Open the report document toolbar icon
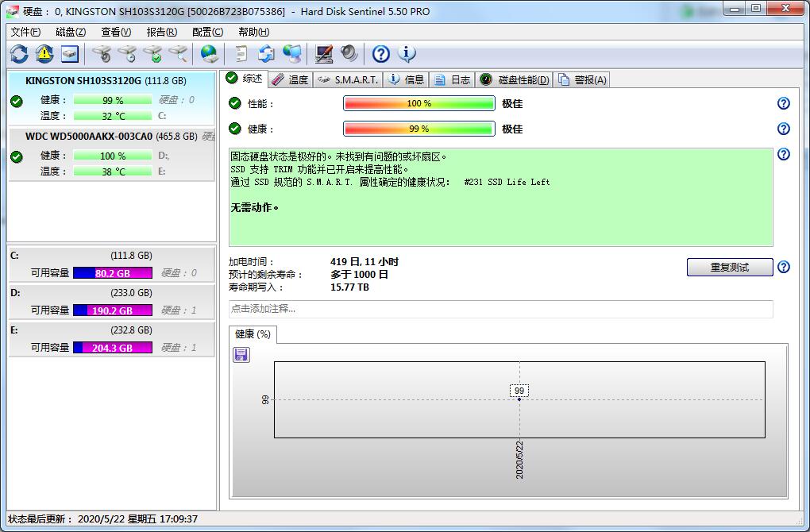The height and width of the screenshot is (532, 810). (x=239, y=54)
